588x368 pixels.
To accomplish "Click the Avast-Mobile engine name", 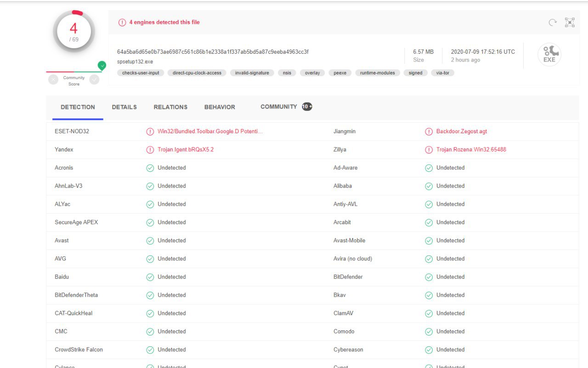I will coord(350,241).
